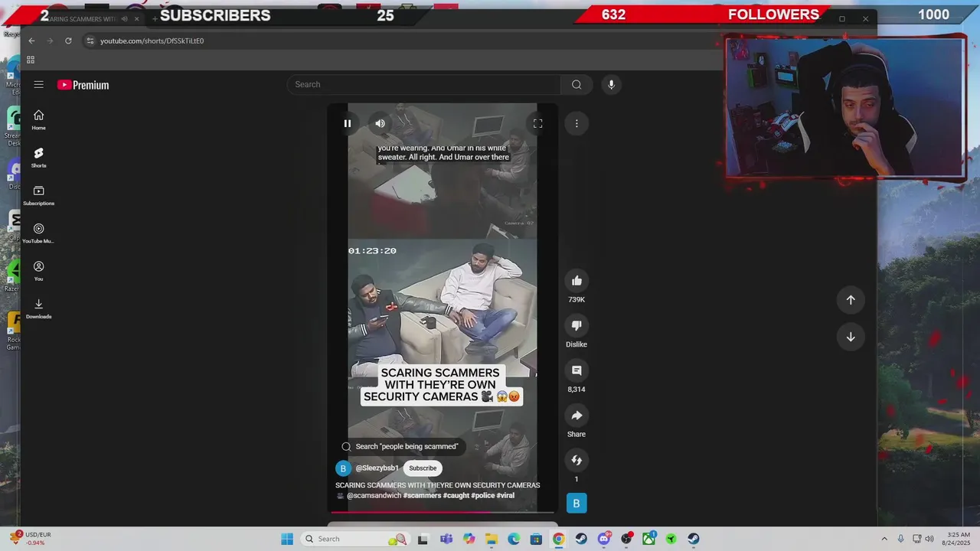
Task: Open the #scammers hashtag link
Action: pos(423,496)
